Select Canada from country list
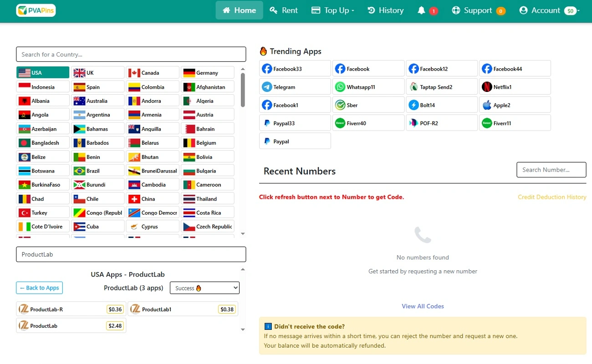Viewport: 592px width, 364px height. click(153, 73)
